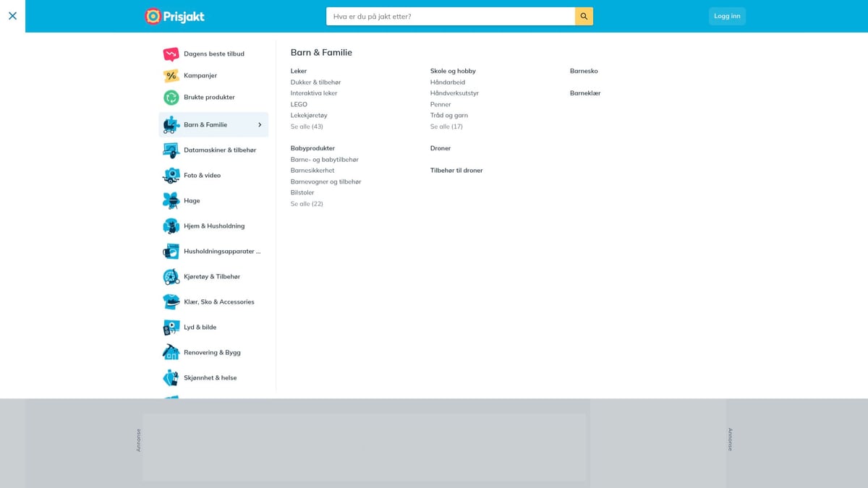Click the Logg inn button
The height and width of the screenshot is (488, 868).
(727, 16)
